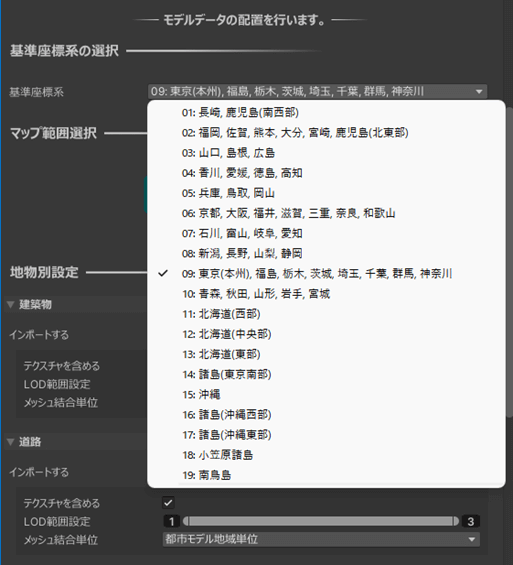The image size is (513, 565).
Task: Choose 10: 青森, 秋田, 山形 entry
Action: (x=326, y=294)
